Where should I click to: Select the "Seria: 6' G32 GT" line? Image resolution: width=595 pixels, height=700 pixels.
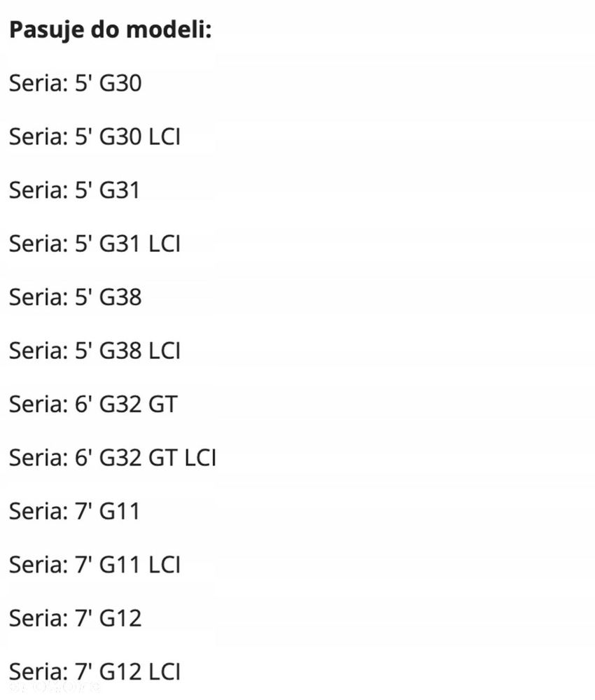(93, 405)
